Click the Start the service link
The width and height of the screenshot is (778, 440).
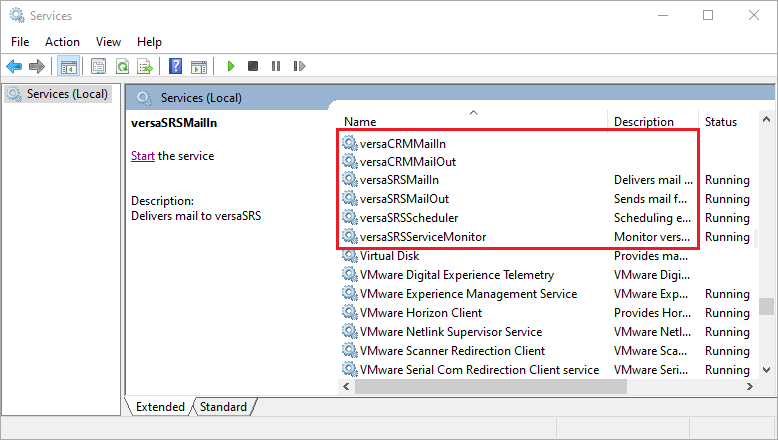[143, 156]
